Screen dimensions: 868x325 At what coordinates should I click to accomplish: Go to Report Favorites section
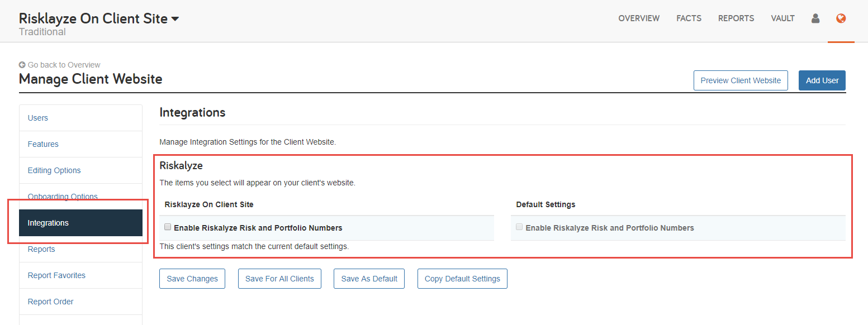tap(80, 275)
